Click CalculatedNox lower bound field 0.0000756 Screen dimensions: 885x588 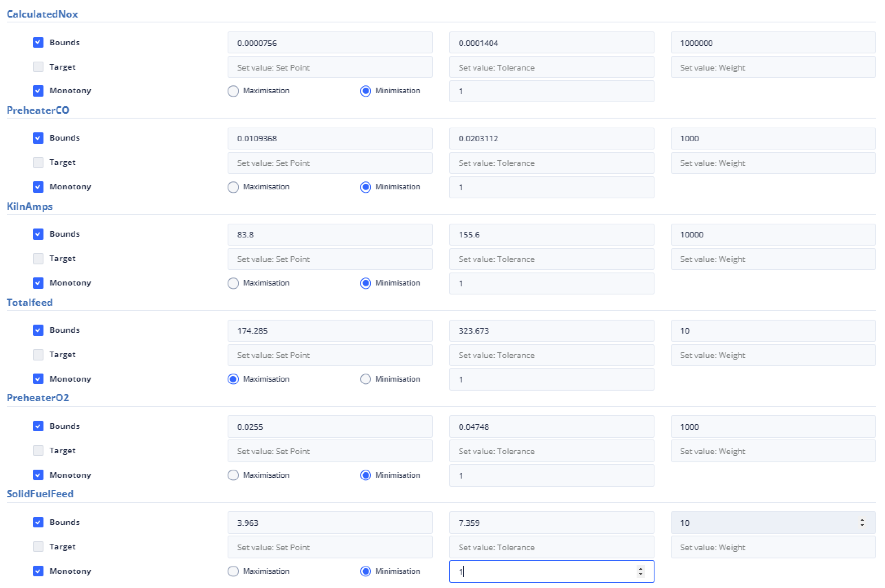(x=330, y=43)
